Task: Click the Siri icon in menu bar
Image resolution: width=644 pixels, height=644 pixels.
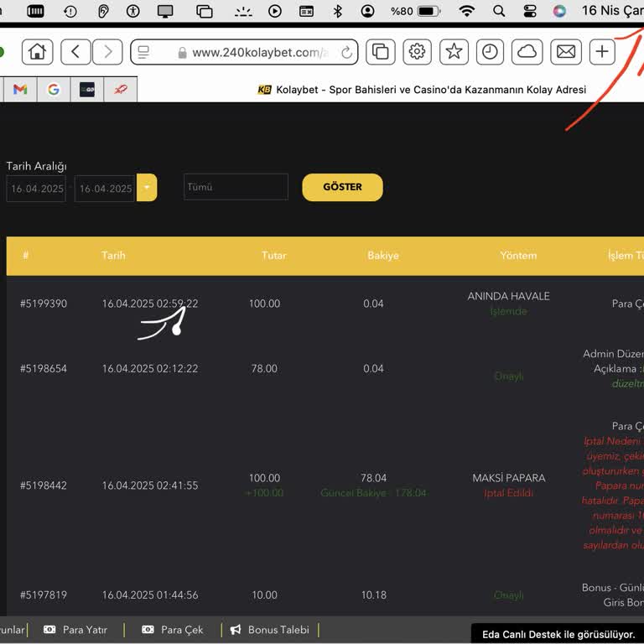Action: coord(559,11)
